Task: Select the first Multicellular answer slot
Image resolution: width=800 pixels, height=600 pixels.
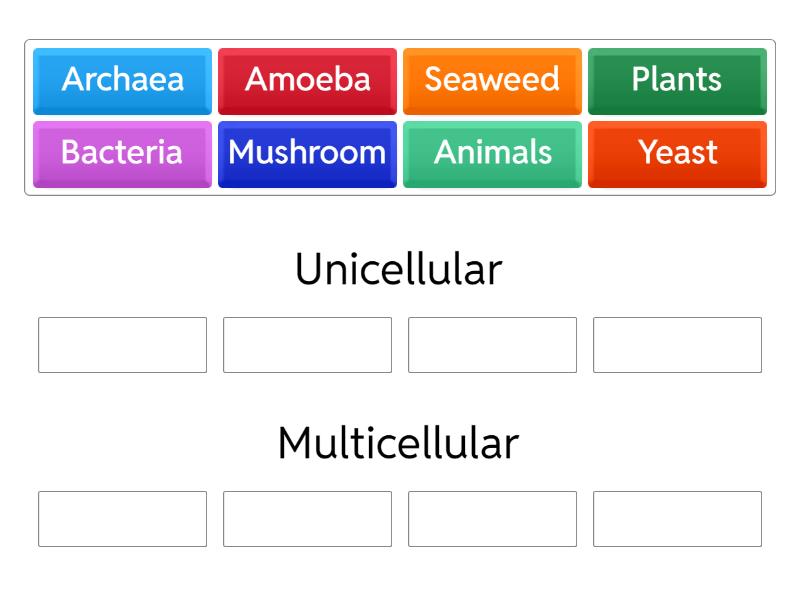Action: tap(122, 518)
